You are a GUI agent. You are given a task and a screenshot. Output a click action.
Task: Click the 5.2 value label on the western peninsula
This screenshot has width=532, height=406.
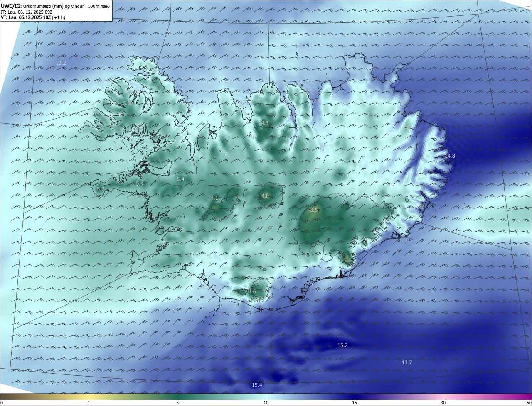(x=101, y=189)
